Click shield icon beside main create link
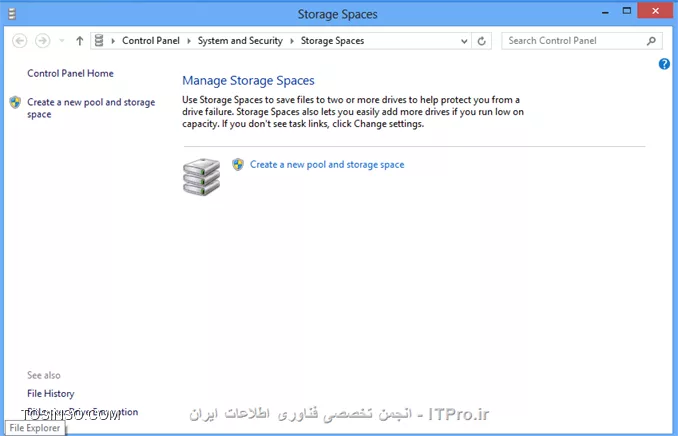Viewport: 678px width, 436px height. pos(238,164)
